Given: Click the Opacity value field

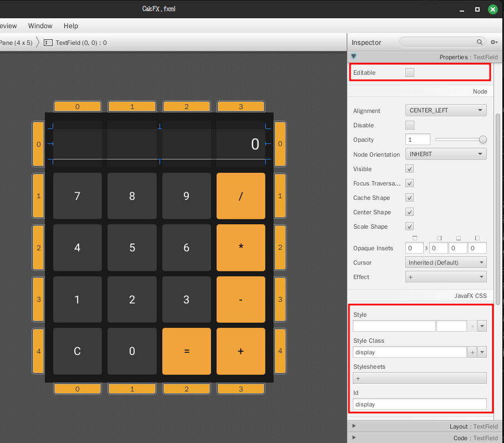Looking at the screenshot, I should [418, 140].
